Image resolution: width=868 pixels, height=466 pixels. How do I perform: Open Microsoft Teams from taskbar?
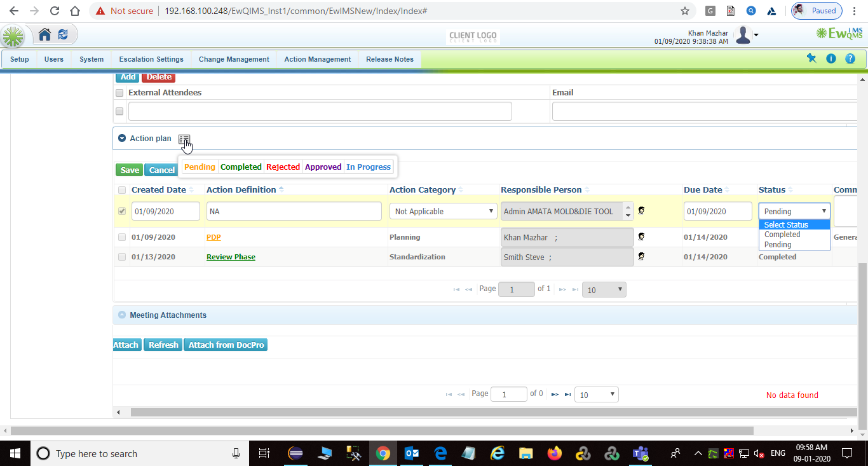click(640, 453)
